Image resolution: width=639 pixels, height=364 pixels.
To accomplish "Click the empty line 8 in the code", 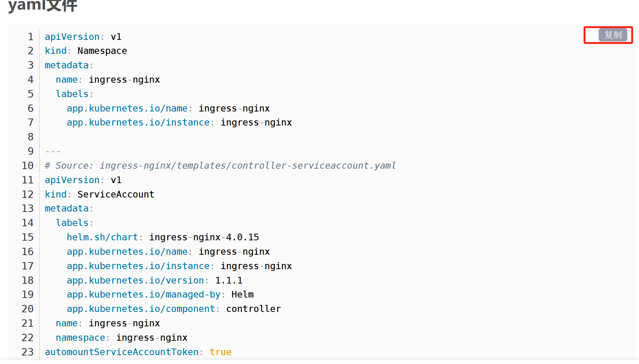I will [x=148, y=137].
